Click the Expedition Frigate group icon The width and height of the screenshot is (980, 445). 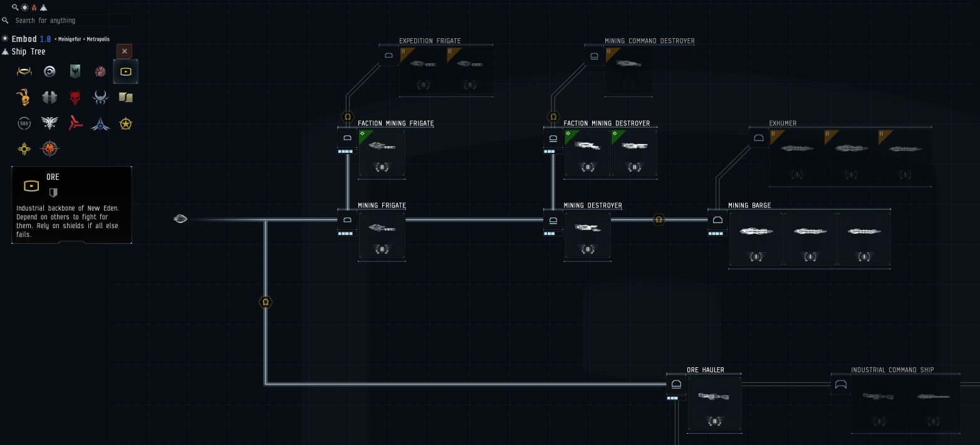coord(388,56)
